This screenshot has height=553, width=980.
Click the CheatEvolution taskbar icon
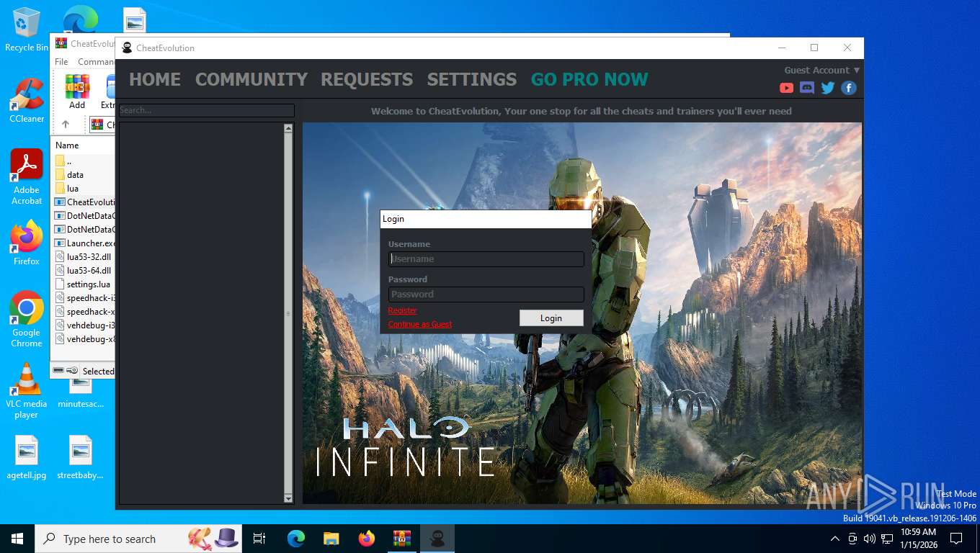click(x=437, y=539)
